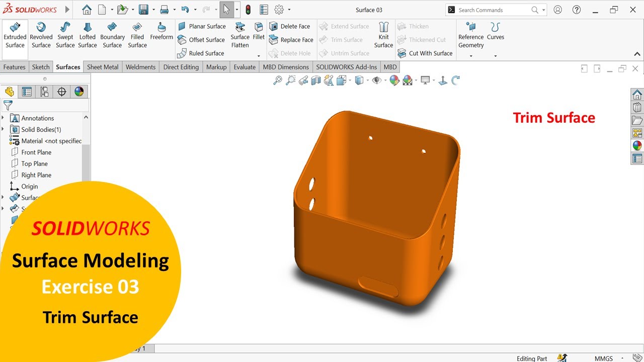Click the Apply Scene icon

pyautogui.click(x=408, y=80)
